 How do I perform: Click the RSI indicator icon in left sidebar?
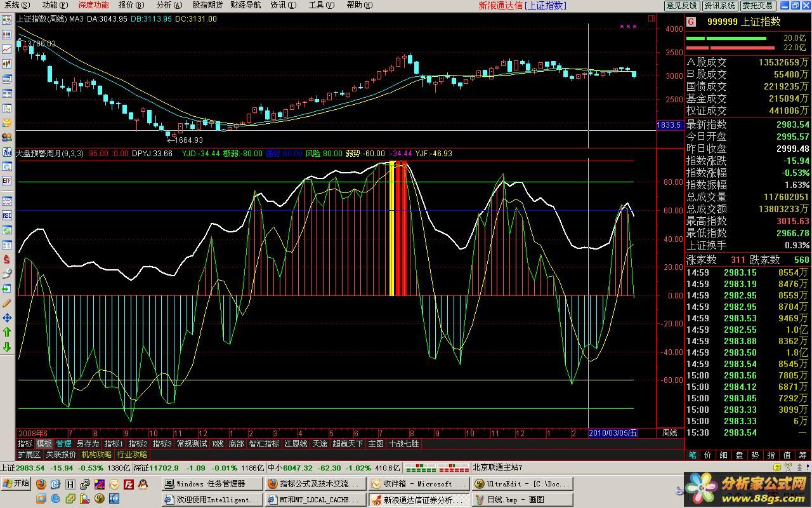pyautogui.click(x=7, y=215)
